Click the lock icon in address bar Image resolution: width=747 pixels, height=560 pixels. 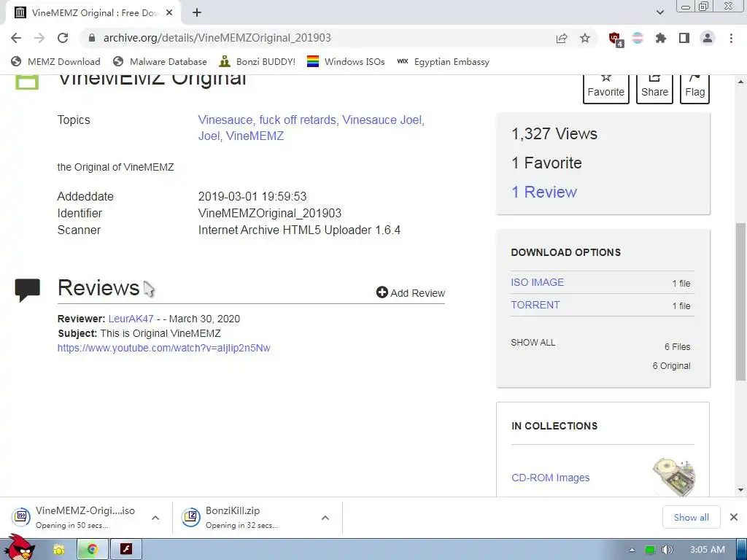pos(92,38)
